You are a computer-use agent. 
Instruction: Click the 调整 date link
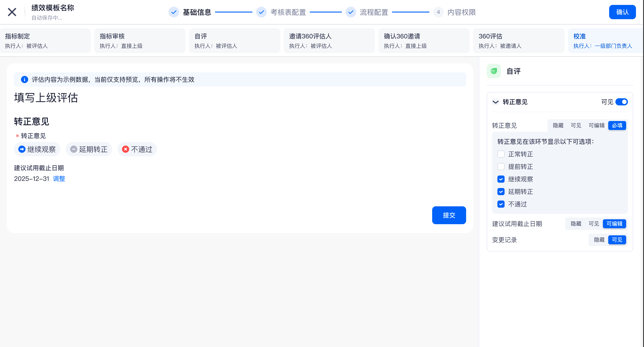pyautogui.click(x=59, y=179)
